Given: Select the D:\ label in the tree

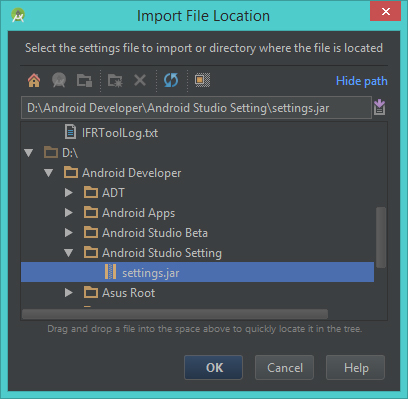Looking at the screenshot, I should coord(70,153).
